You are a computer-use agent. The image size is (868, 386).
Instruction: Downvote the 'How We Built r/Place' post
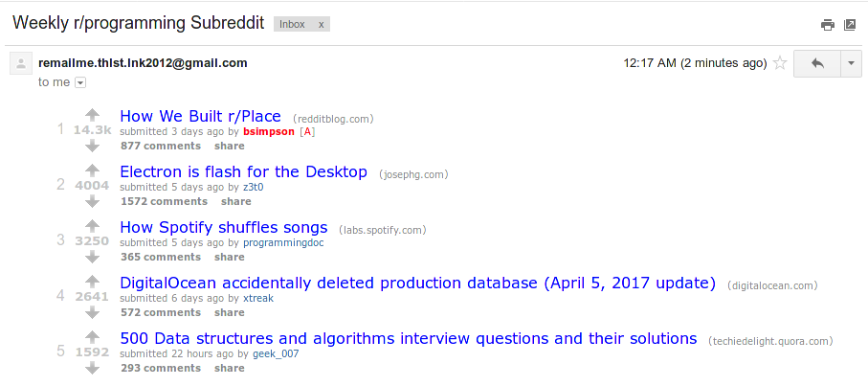click(92, 146)
